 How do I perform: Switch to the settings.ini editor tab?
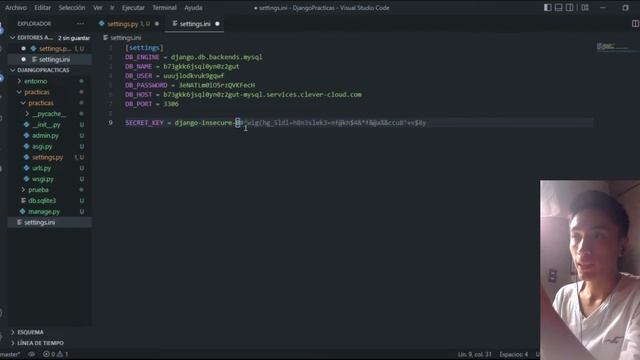click(195, 24)
